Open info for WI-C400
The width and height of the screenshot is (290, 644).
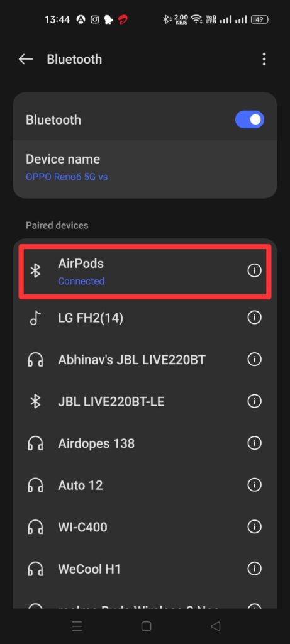coord(254,526)
